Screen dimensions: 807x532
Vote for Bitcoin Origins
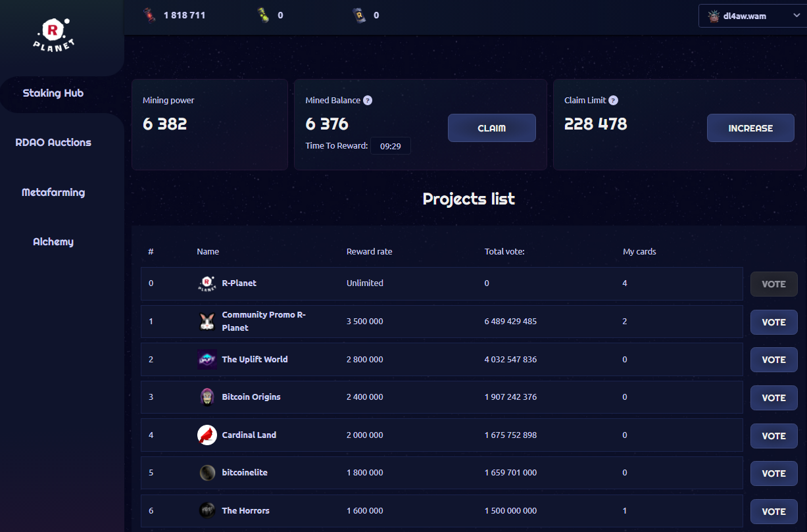click(x=774, y=398)
